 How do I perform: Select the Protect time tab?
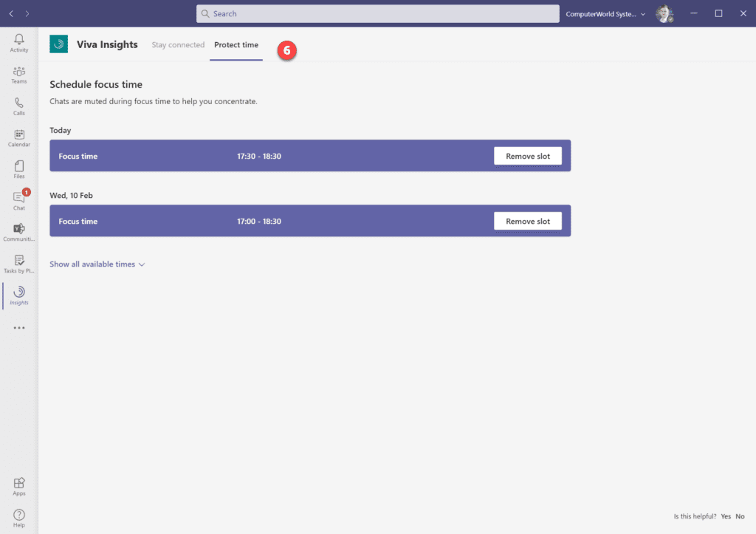point(236,45)
